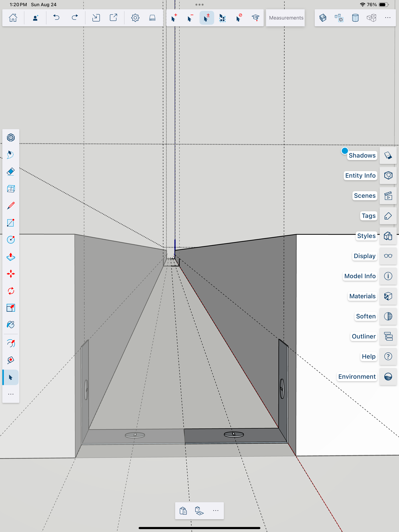The width and height of the screenshot is (399, 532).
Task: Open the Materials panel icon
Action: coord(388,296)
